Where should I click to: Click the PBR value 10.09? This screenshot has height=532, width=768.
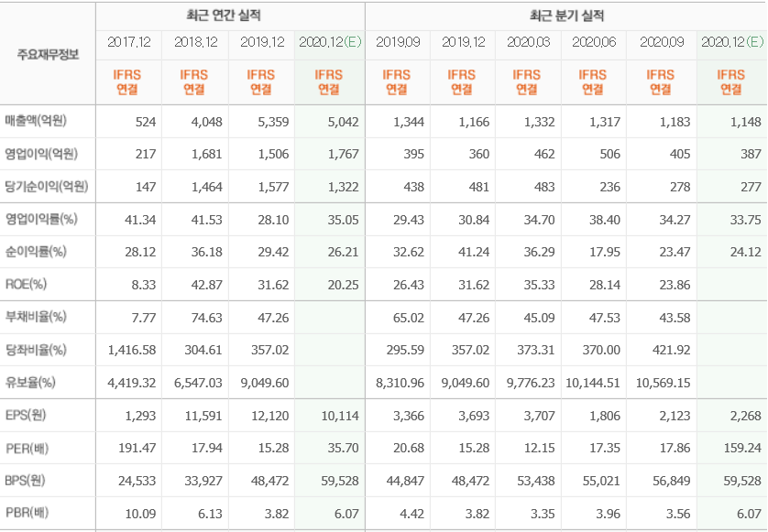pyautogui.click(x=140, y=514)
